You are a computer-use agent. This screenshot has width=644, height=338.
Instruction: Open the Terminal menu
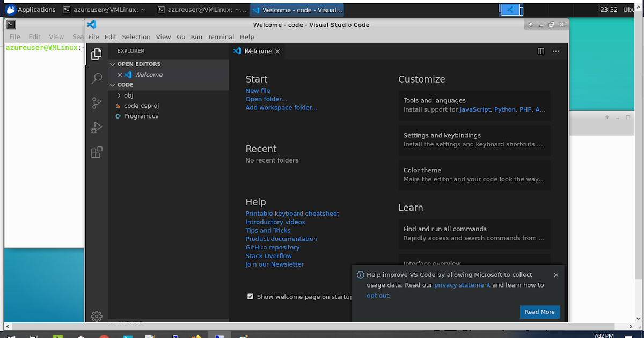pyautogui.click(x=221, y=36)
